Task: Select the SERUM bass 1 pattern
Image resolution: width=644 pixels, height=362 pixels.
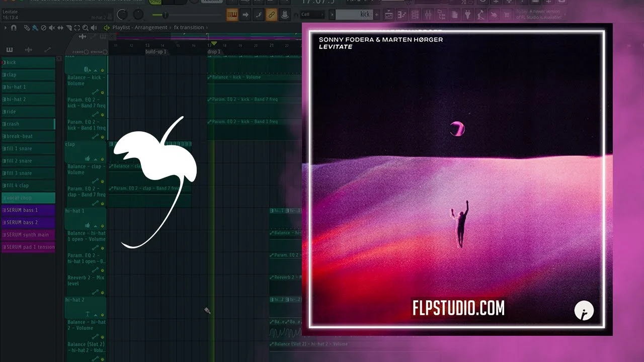Action: pos(28,210)
